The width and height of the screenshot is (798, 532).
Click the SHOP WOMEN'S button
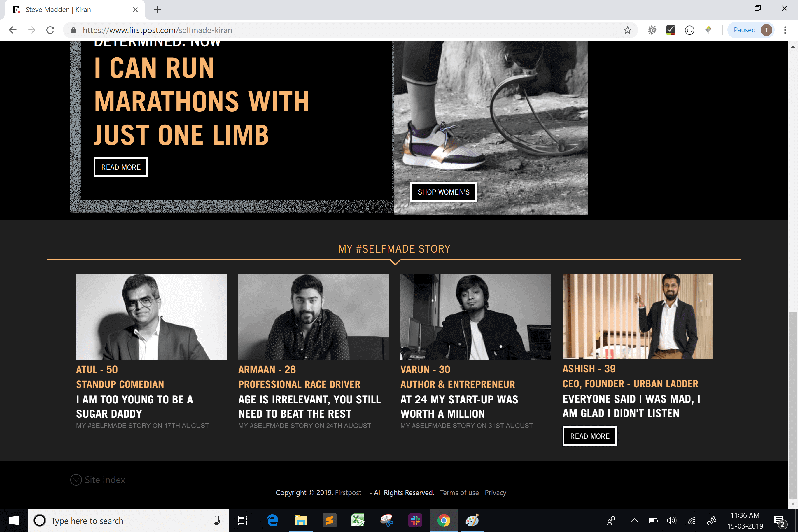click(443, 192)
